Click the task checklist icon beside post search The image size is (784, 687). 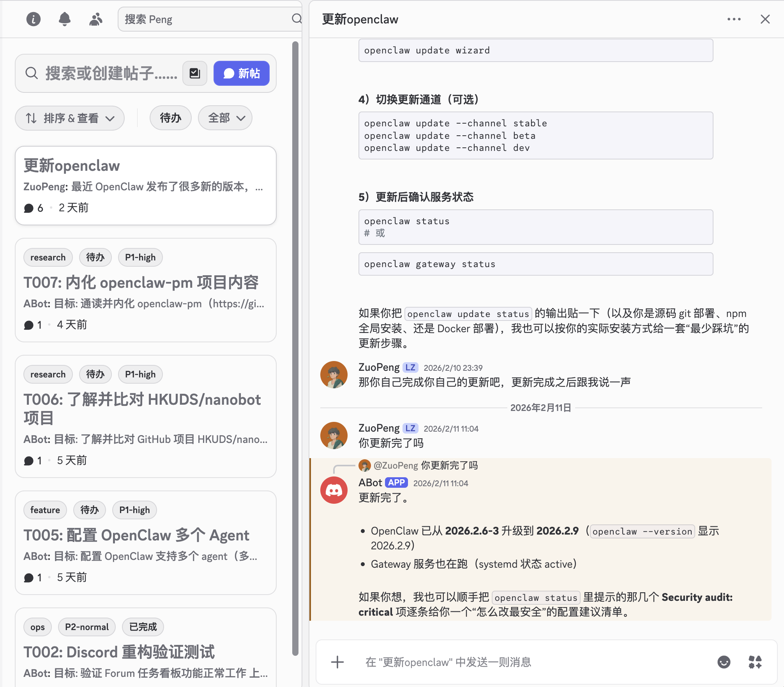(194, 73)
